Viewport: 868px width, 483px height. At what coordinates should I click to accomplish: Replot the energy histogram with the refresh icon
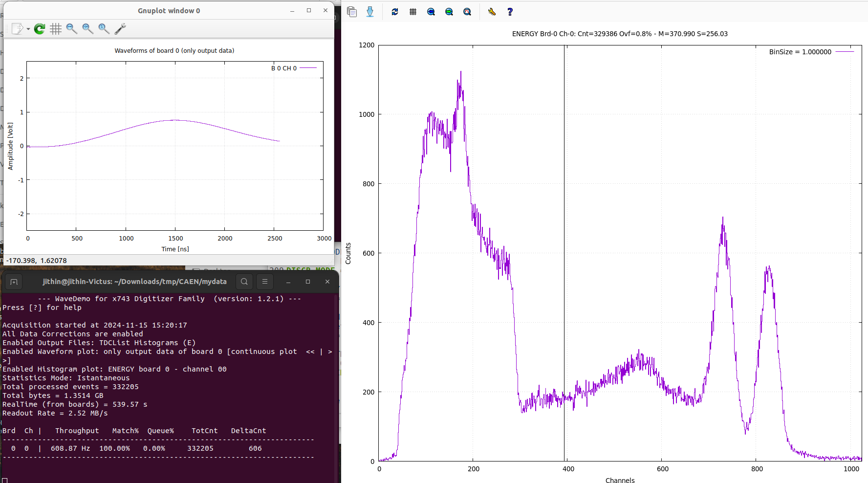(x=395, y=12)
